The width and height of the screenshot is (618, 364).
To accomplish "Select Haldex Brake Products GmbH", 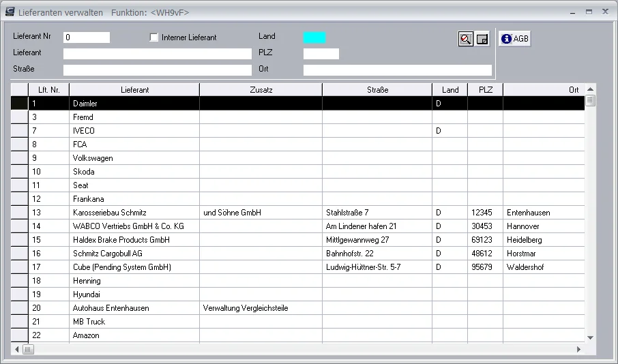I will click(x=134, y=240).
